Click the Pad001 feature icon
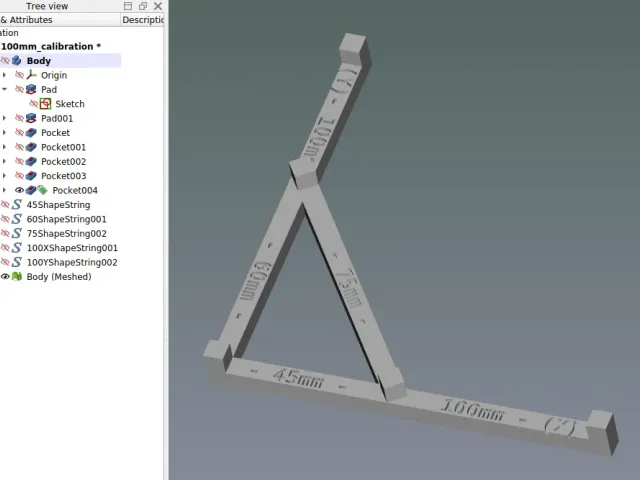Image resolution: width=640 pixels, height=480 pixels. (x=31, y=118)
